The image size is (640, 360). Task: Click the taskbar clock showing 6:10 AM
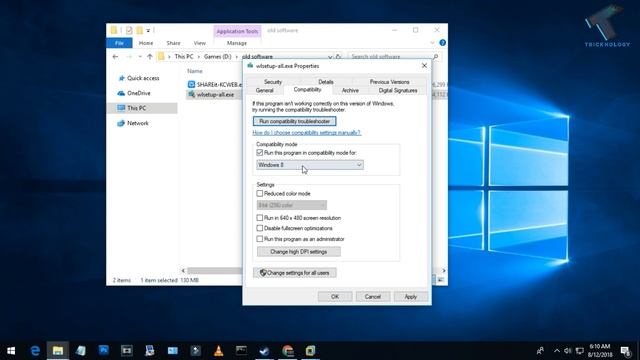[x=600, y=351]
